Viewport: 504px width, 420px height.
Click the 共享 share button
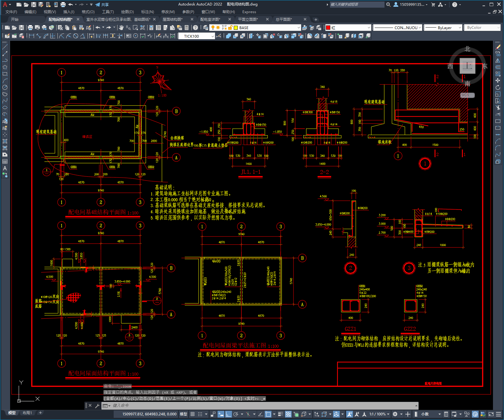tap(102, 5)
